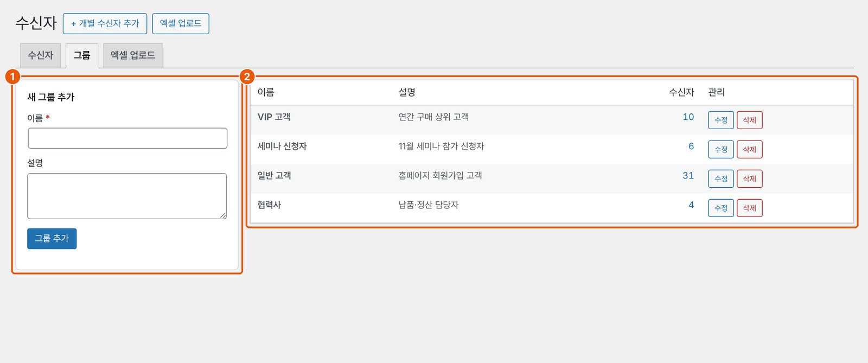Click the '세미나 신청자' group name
The width and height of the screenshot is (868, 363).
click(x=282, y=147)
